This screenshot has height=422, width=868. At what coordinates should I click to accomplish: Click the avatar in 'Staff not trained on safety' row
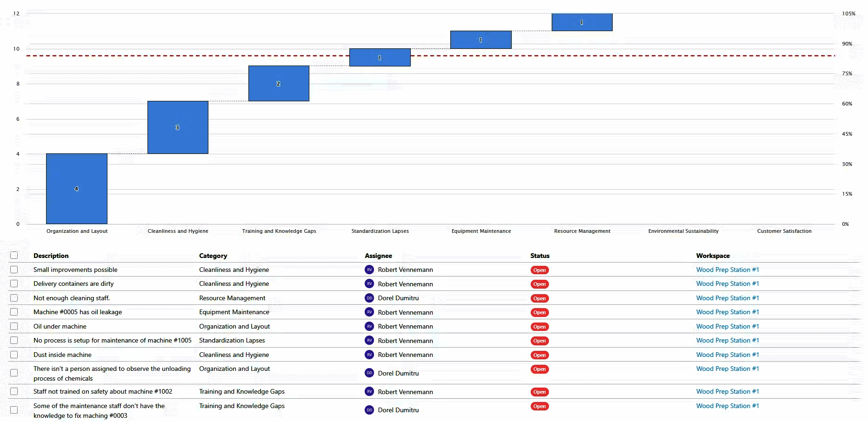(369, 391)
